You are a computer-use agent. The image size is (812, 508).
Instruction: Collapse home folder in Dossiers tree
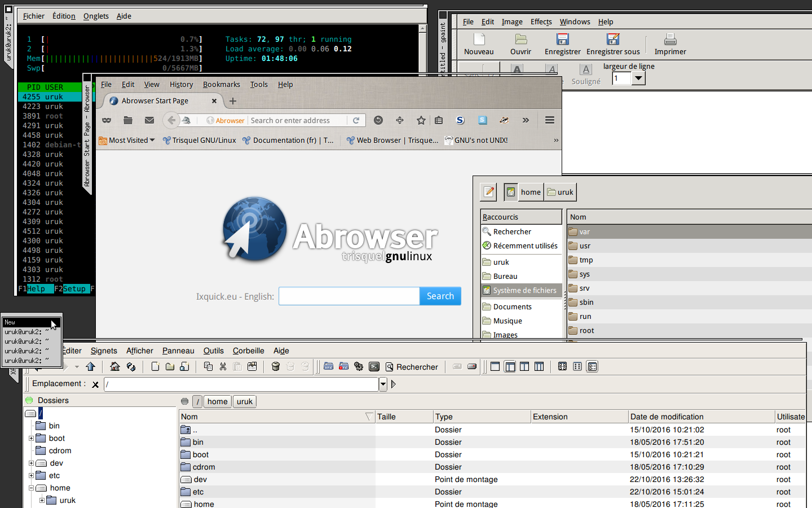click(32, 488)
